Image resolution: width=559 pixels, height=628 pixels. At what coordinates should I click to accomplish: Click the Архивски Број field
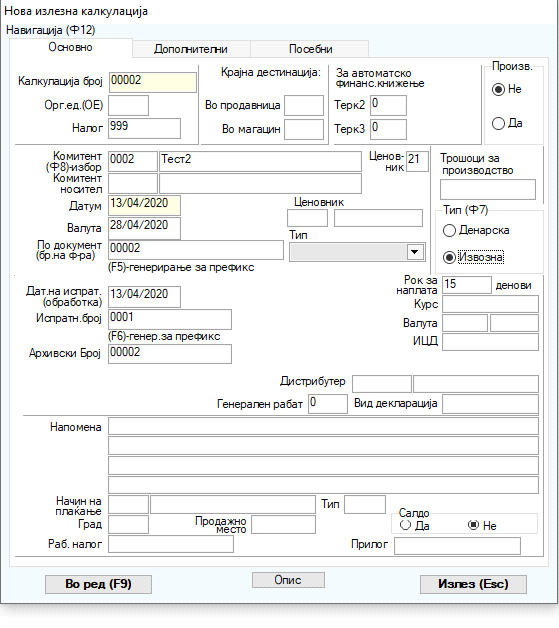click(x=170, y=354)
